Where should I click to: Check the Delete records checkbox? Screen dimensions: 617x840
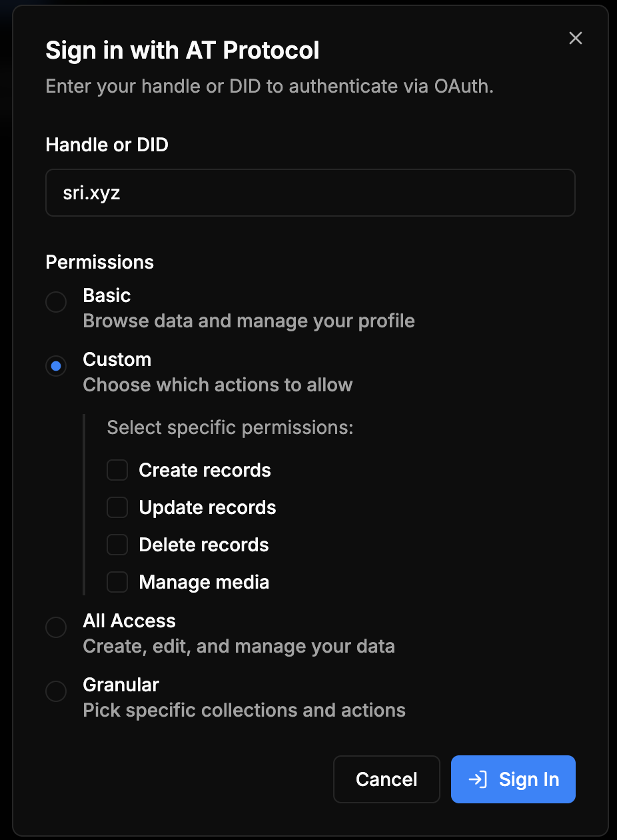(117, 545)
